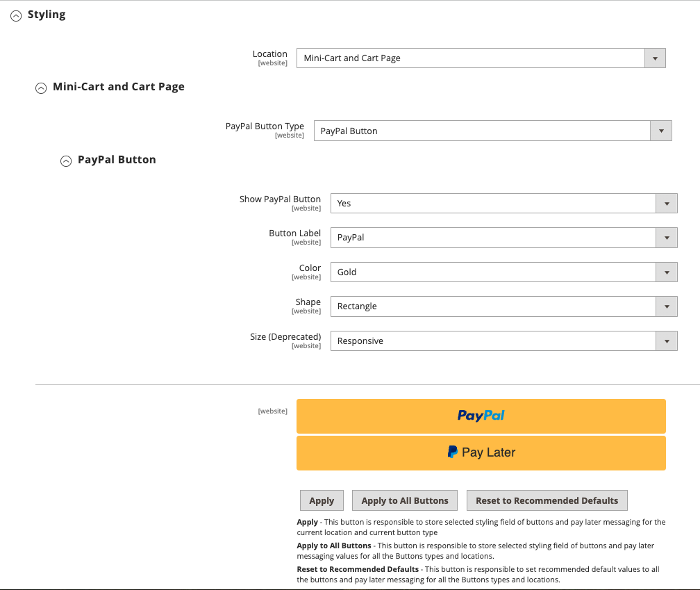This screenshot has height=590, width=700.
Task: Click Reset to Recommended Defaults button
Action: pos(547,500)
